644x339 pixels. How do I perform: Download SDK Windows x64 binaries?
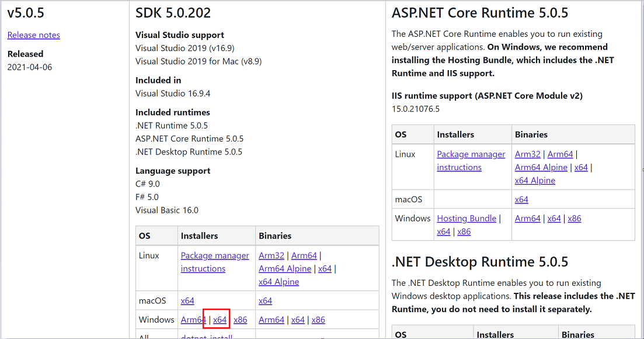click(x=298, y=319)
